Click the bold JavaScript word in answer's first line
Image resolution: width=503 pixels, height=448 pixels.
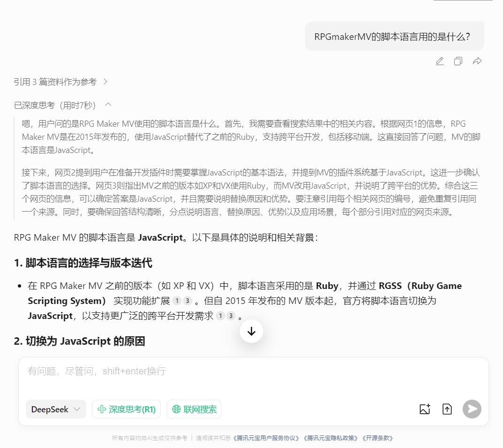pyautogui.click(x=160, y=238)
